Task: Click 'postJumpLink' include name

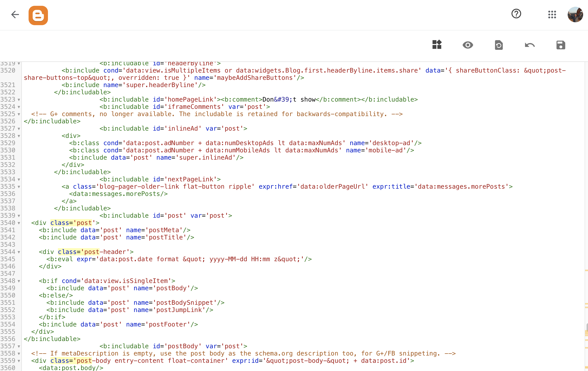Action: 179,310
